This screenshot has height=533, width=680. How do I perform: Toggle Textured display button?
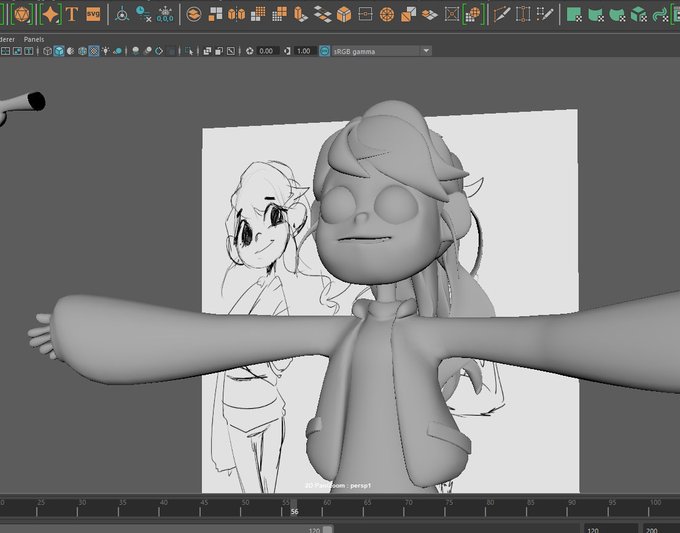tap(94, 51)
